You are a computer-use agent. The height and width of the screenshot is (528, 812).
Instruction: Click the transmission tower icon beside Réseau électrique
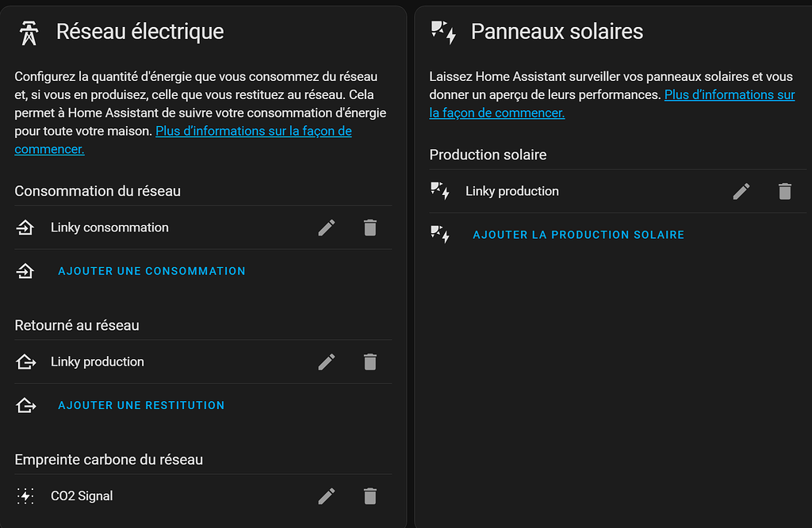tap(29, 33)
